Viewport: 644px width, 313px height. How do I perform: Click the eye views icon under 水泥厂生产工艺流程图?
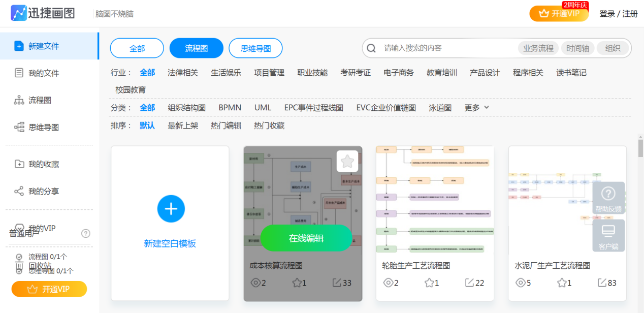point(521,283)
